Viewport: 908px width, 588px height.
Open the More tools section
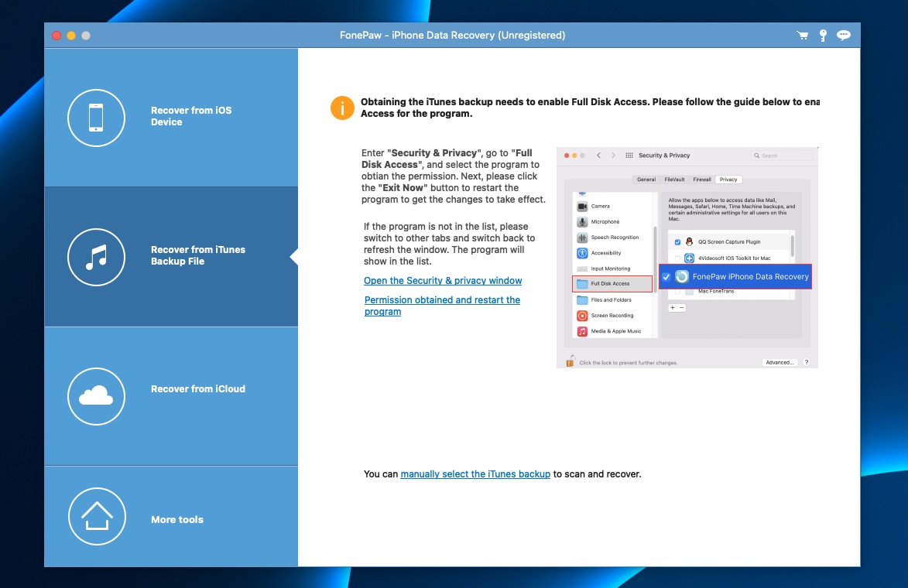point(171,517)
